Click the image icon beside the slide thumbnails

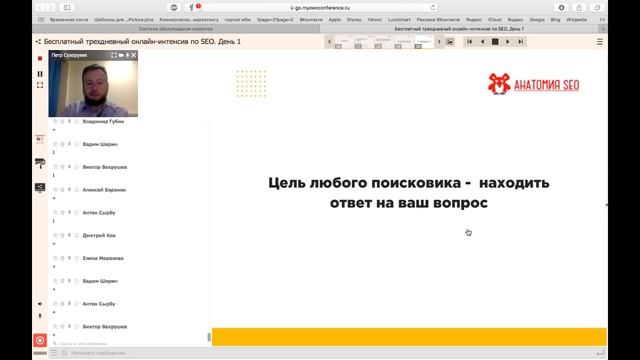(450, 42)
